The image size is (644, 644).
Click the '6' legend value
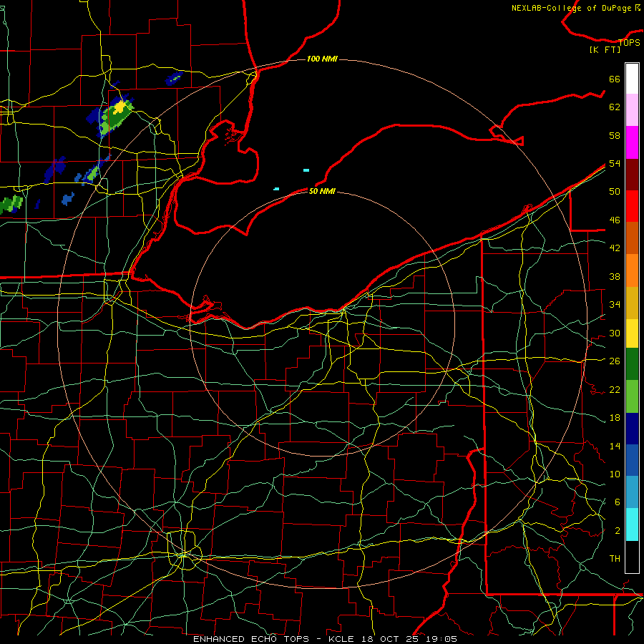coord(618,502)
